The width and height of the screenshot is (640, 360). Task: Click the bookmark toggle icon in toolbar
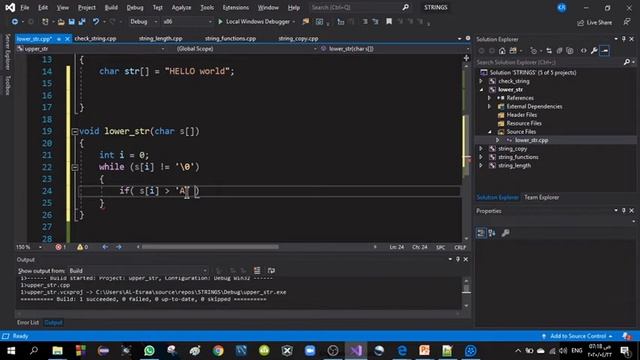389,22
